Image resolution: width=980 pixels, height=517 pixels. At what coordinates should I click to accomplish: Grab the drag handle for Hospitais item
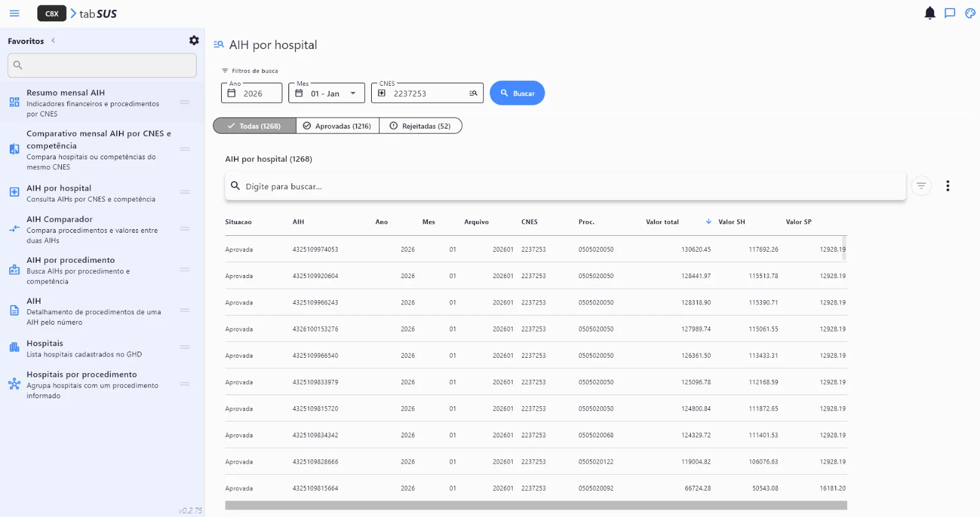pyautogui.click(x=184, y=347)
